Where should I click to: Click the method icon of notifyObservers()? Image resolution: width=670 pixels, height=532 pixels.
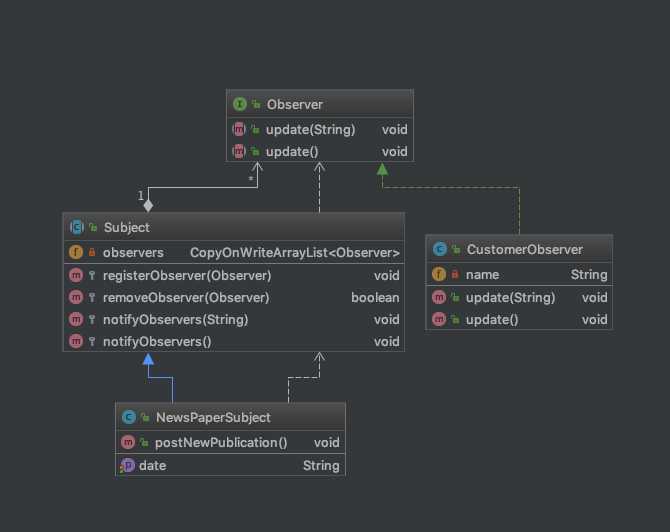point(76,341)
